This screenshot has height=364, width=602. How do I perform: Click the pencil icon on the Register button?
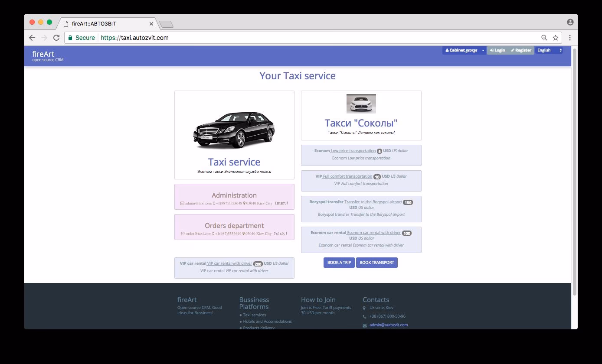tap(513, 50)
